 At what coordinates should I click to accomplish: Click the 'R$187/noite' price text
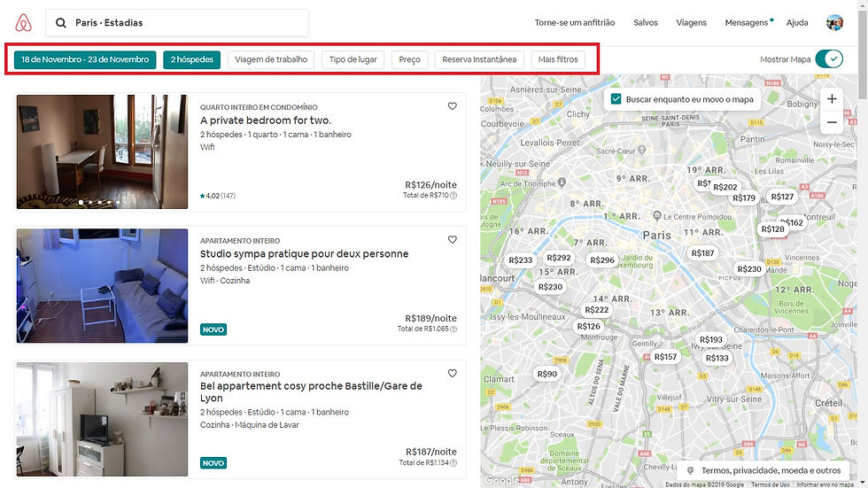coord(430,452)
